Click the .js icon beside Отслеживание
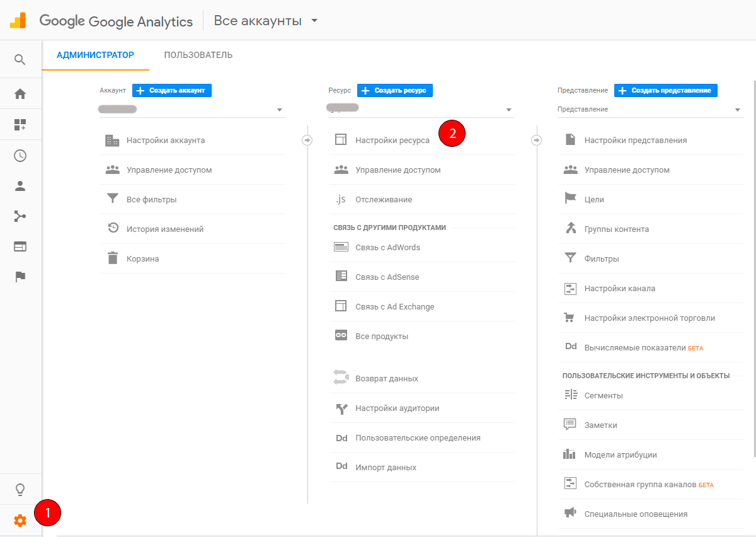Viewport: 756px width, 537px height. 341,200
